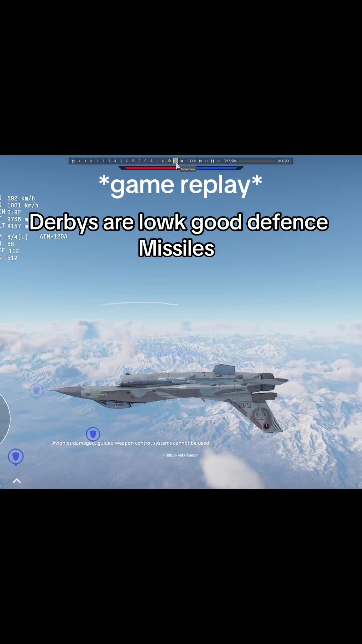Screen dimensions: 362x644
Task: Click the 3:53.506 elapsed time readout
Action: [230, 161]
